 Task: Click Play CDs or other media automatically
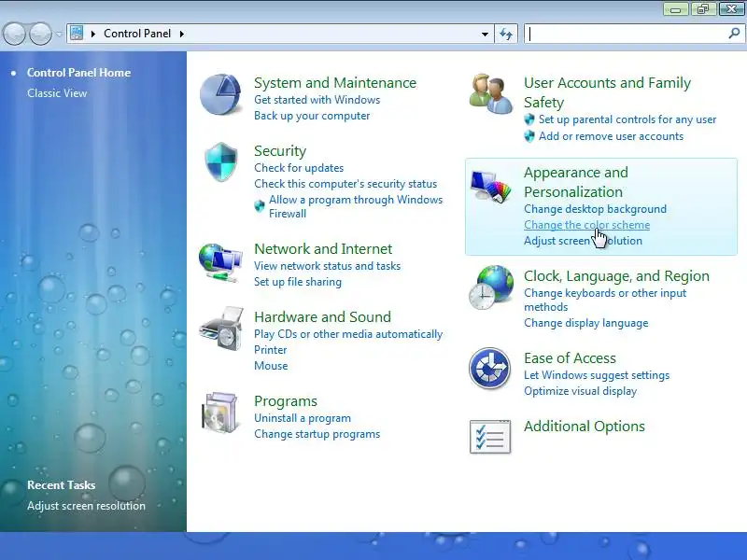tap(348, 334)
